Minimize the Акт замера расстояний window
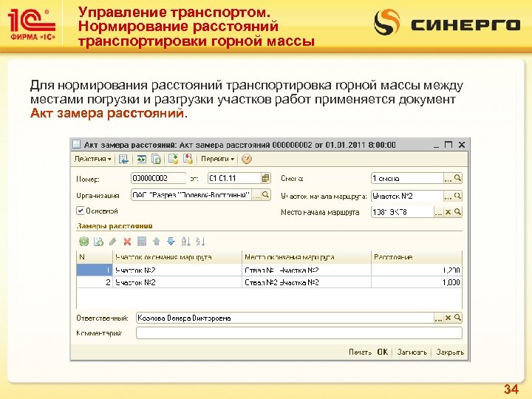Screen dimensions: 532x399 click(x=437, y=146)
